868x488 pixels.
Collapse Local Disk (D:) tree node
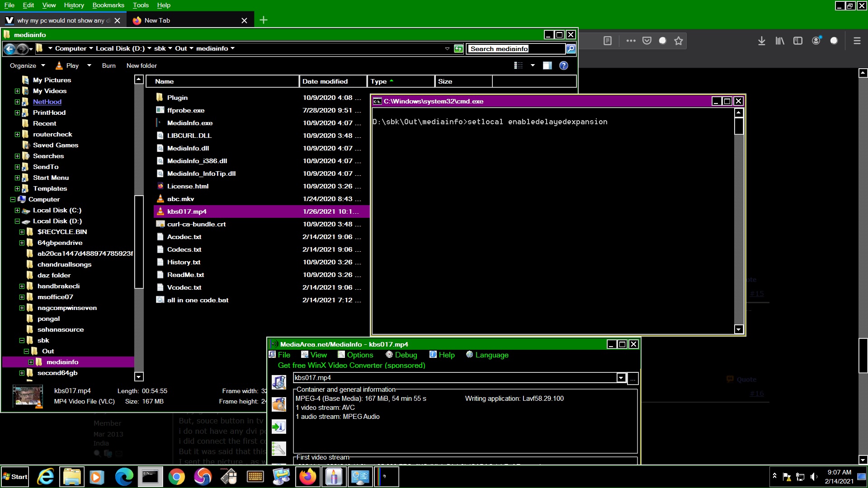[17, 221]
